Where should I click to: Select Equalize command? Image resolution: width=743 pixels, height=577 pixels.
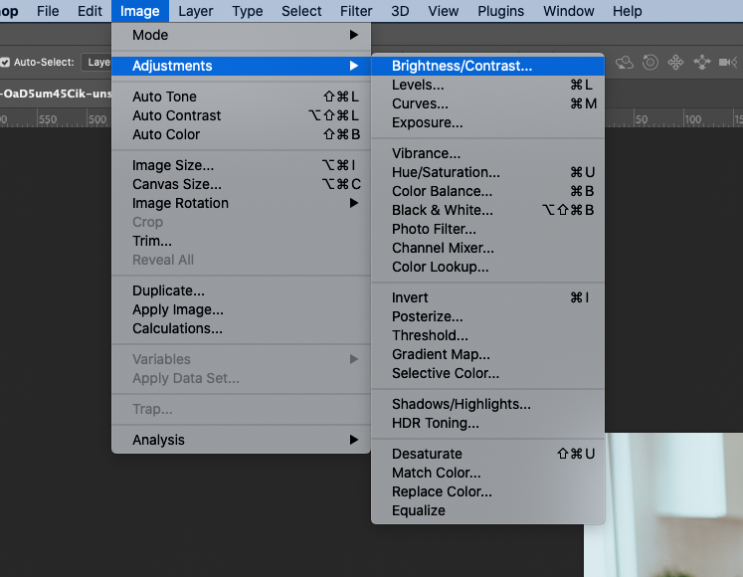pos(488,511)
